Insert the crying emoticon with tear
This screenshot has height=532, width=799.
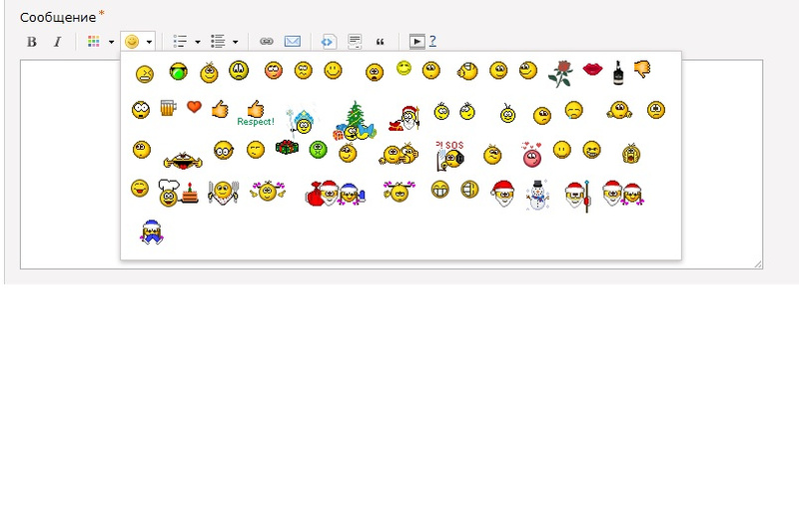point(573,110)
